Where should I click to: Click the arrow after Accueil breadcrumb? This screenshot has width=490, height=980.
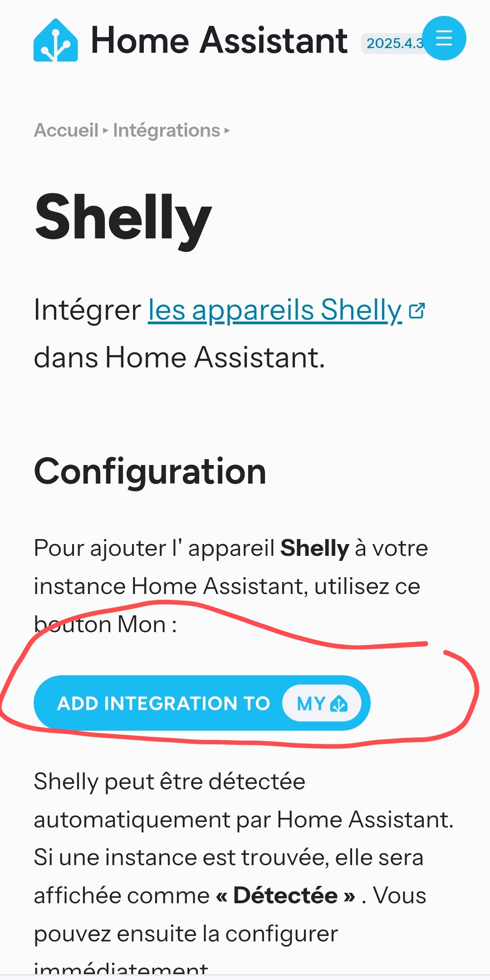pos(106,131)
